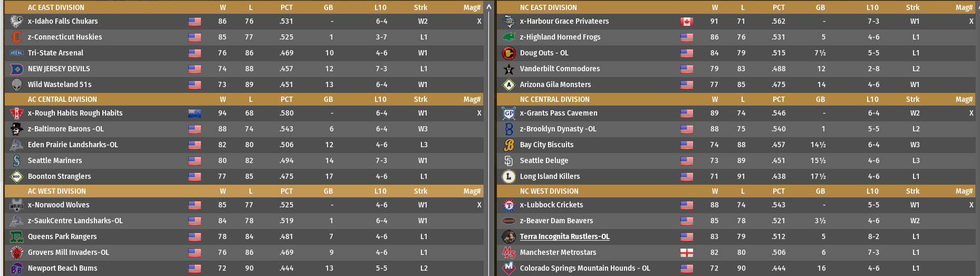Click the Connecticut Huskies team logo
Image resolution: width=980 pixels, height=276 pixels.
coord(16,37)
